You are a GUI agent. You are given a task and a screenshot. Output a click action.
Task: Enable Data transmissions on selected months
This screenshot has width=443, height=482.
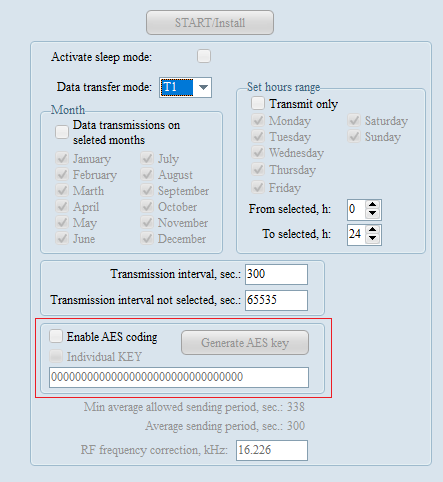click(x=62, y=132)
